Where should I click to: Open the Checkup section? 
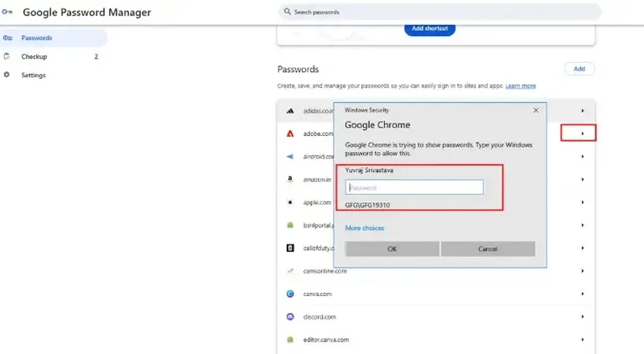click(x=54, y=56)
